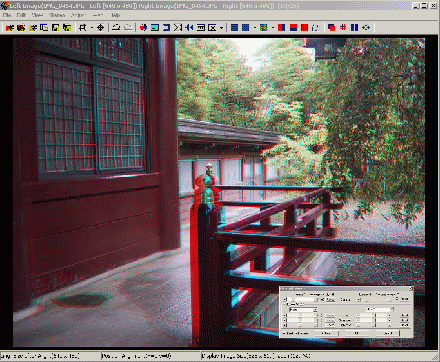440x362 pixels.
Task: Click the first open-image icon in the toolbar
Action: (x=10, y=28)
